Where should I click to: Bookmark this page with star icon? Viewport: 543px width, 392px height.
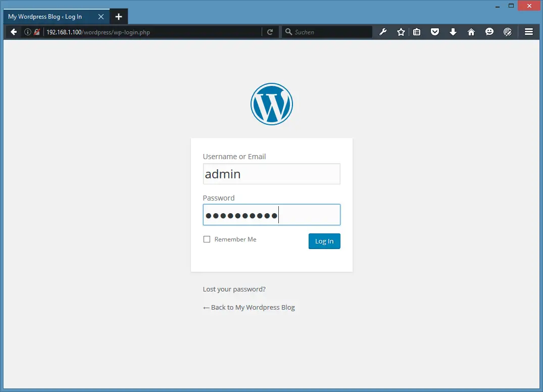pyautogui.click(x=401, y=32)
